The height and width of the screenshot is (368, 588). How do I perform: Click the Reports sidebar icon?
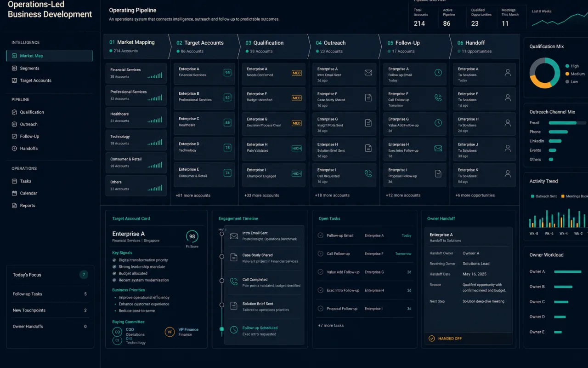[15, 206]
